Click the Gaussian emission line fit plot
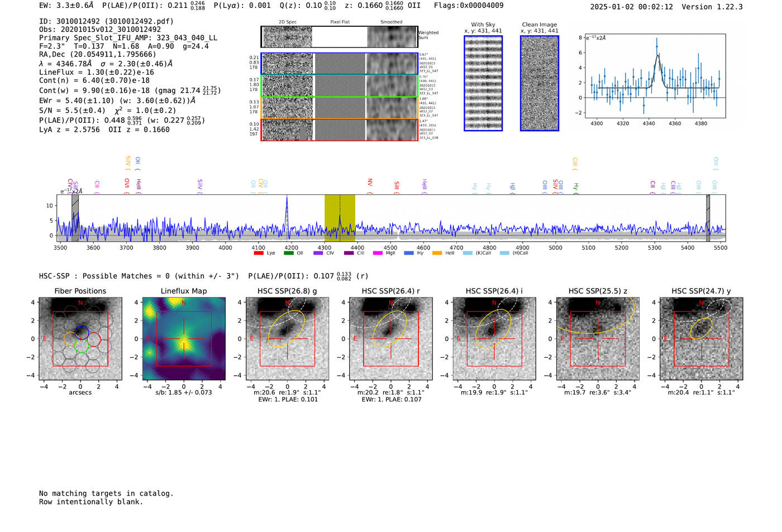The image size is (782, 532). click(x=655, y=76)
